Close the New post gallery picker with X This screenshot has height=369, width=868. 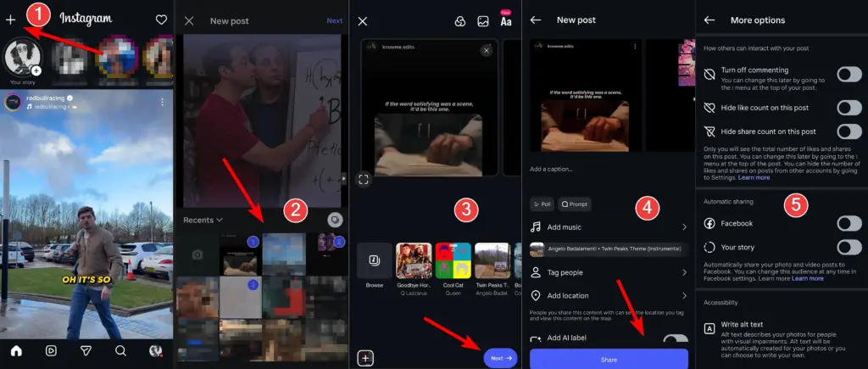(x=189, y=21)
